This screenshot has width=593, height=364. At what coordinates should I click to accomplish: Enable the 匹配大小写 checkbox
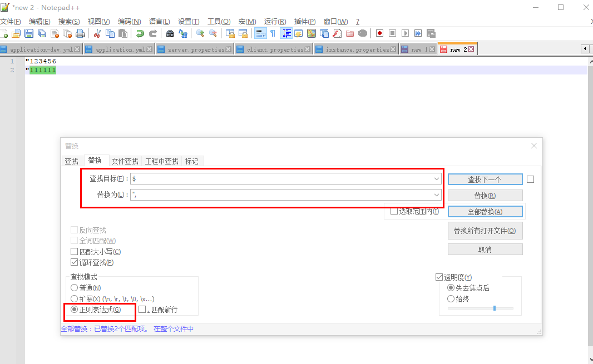[x=74, y=252]
